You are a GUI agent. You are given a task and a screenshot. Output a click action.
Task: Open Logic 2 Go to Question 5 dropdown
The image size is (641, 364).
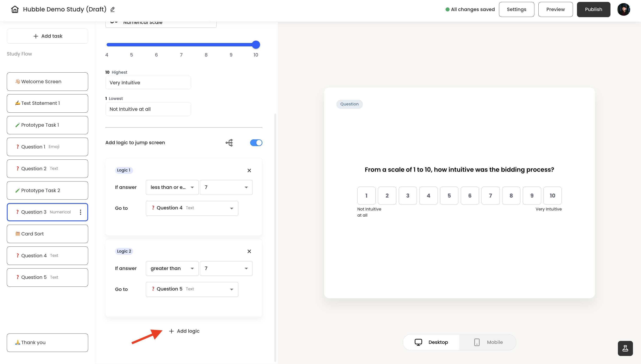click(x=192, y=289)
